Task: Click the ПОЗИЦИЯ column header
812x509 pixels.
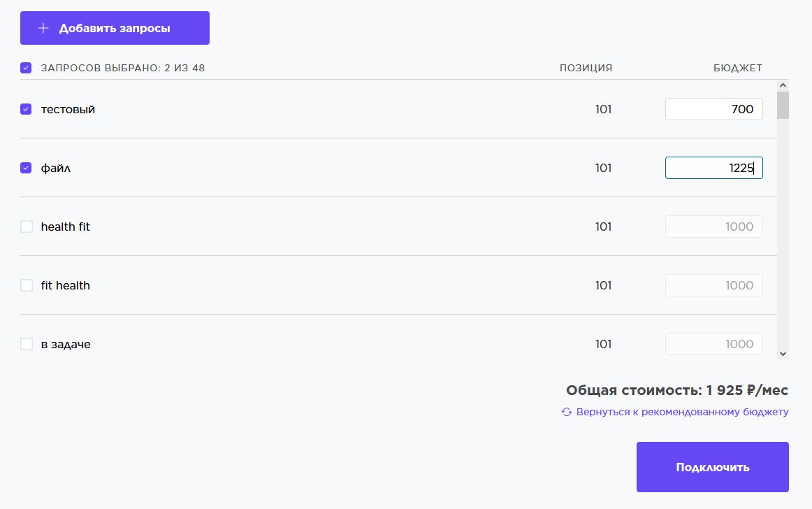Action: (586, 67)
